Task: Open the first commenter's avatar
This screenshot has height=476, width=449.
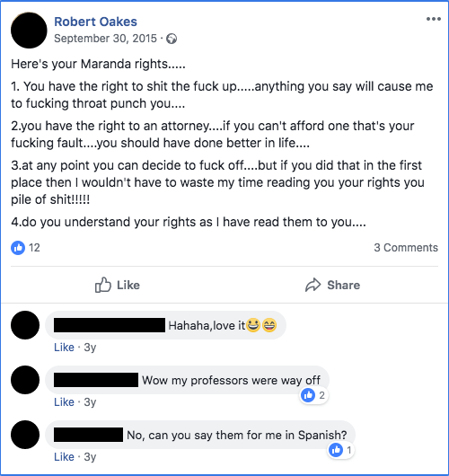Action: click(x=25, y=325)
